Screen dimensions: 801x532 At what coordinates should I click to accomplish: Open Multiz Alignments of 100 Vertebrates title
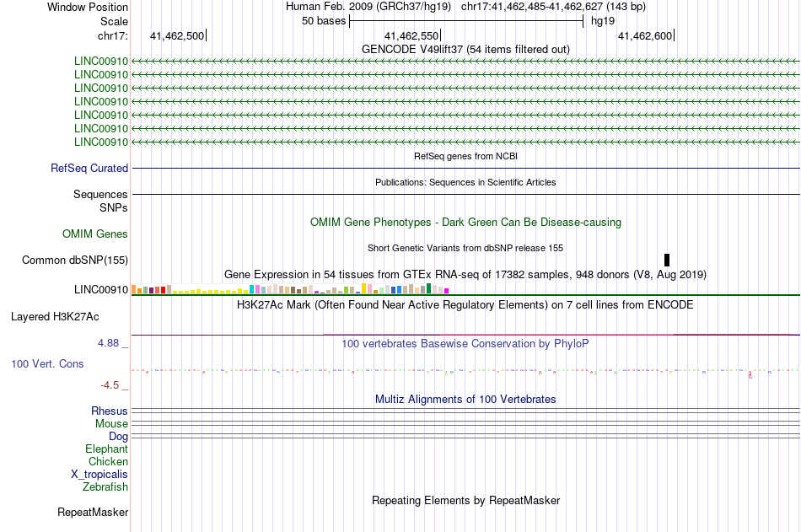pos(465,399)
